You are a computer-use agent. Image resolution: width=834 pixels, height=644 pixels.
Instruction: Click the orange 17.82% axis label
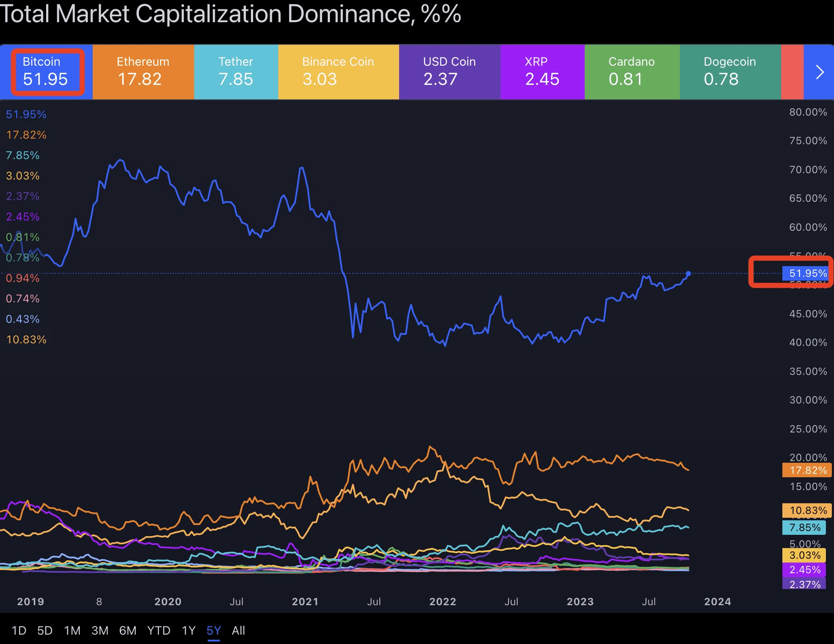(x=808, y=470)
